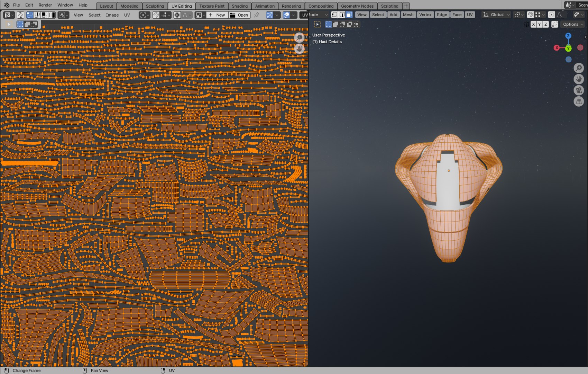Toggle overlays in the UV editor
The width and height of the screenshot is (588, 374).
tap(286, 15)
